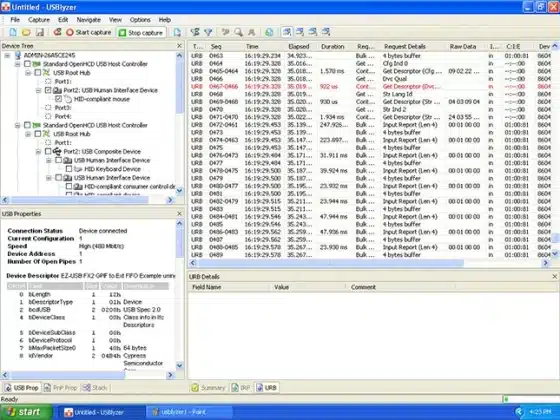Click the filter funnel toolbar icon
The width and height of the screenshot is (560, 420).
pos(208,32)
